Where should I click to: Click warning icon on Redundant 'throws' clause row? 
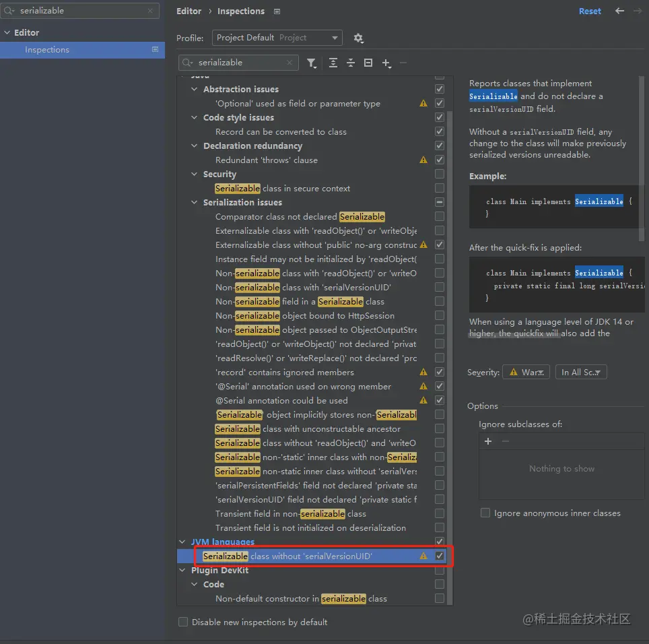point(423,160)
